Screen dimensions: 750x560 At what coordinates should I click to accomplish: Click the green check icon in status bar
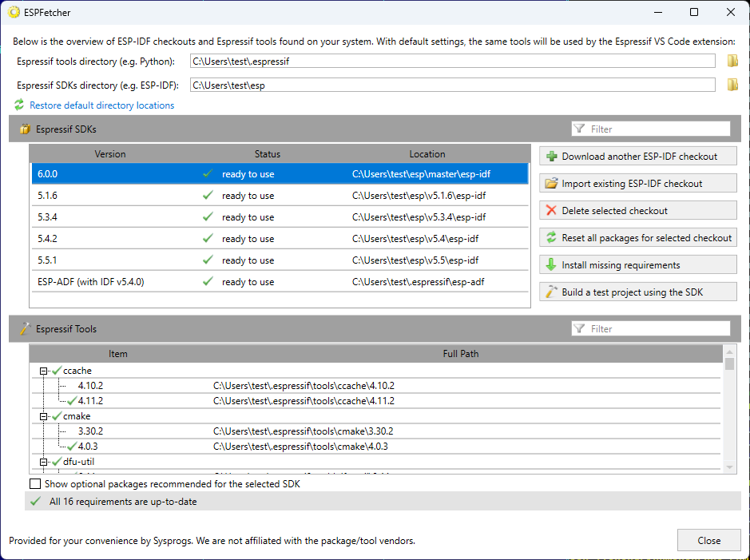click(35, 502)
